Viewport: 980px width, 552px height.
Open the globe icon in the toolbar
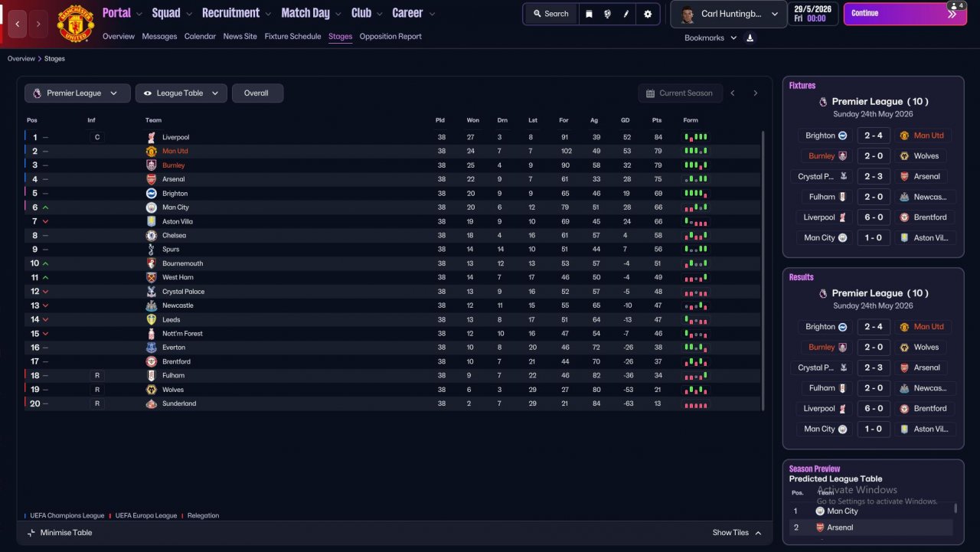pyautogui.click(x=607, y=14)
